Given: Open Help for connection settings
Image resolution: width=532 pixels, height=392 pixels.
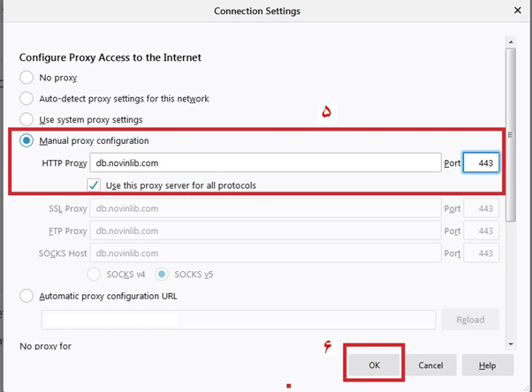Looking at the screenshot, I should [488, 366].
